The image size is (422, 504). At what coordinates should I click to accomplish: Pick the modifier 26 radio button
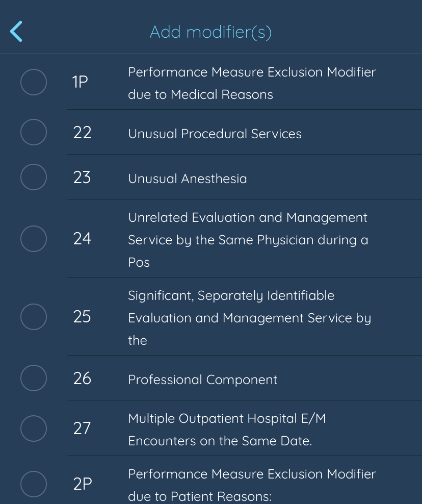coord(34,379)
